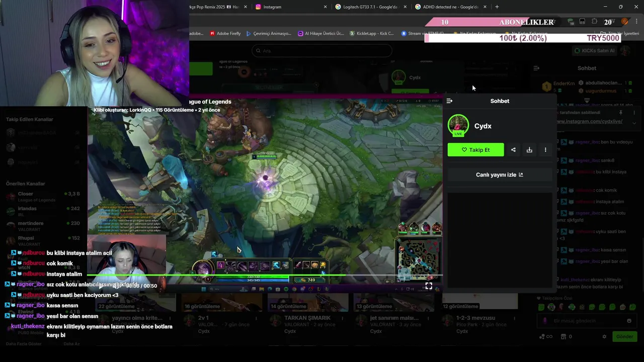Image resolution: width=644 pixels, height=362 pixels.
Task: Open the Rhupsi recommended channel
Action: point(44,240)
